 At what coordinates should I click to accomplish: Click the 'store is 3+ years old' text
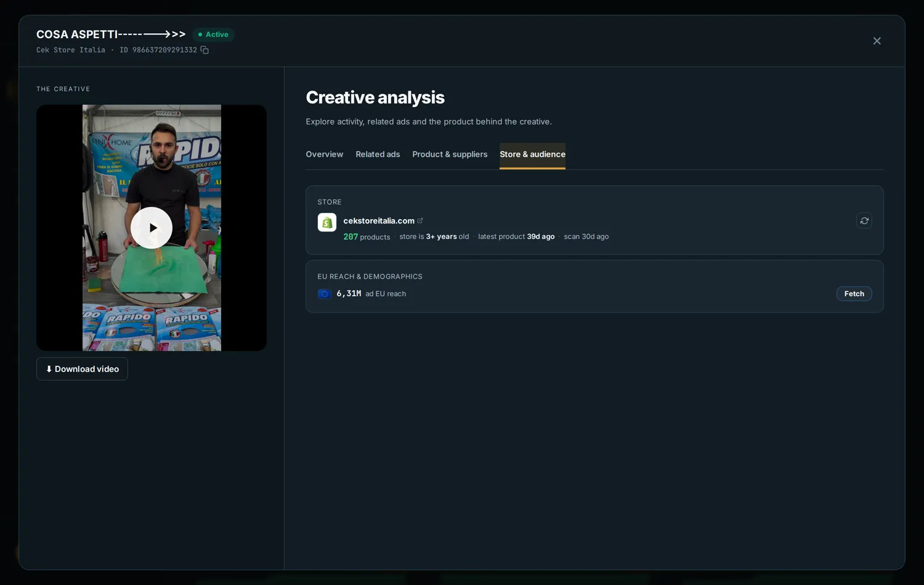434,236
